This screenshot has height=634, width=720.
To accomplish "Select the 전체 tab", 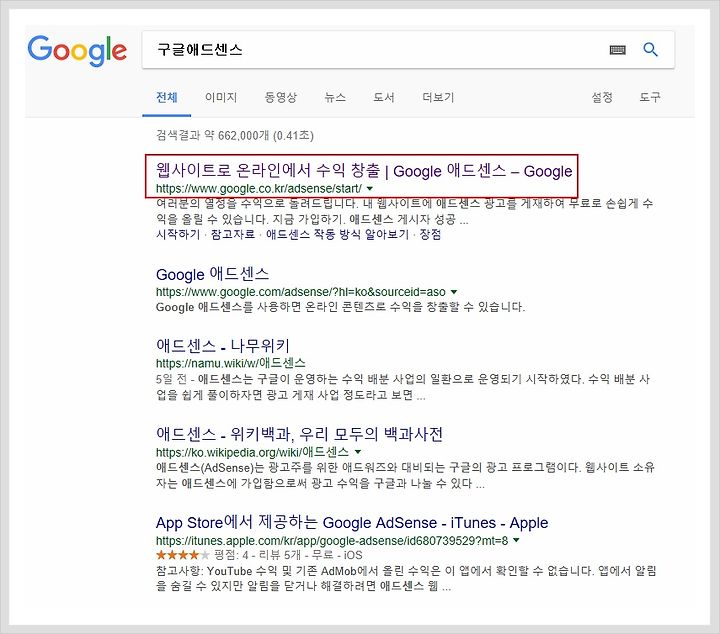I will pyautogui.click(x=167, y=97).
